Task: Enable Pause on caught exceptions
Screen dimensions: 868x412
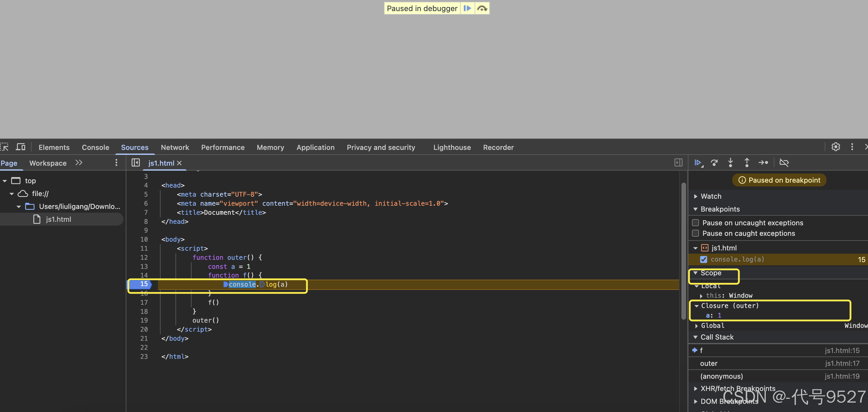Action: pyautogui.click(x=695, y=233)
